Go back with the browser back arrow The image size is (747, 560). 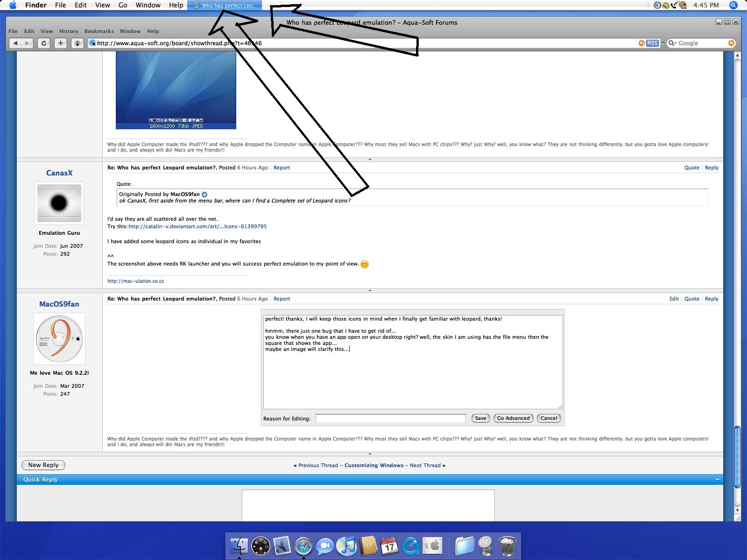15,43
